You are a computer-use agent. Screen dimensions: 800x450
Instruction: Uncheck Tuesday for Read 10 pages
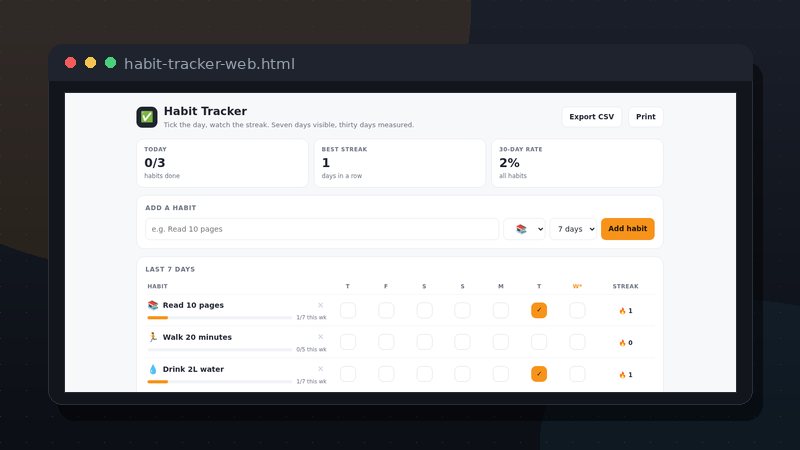point(539,310)
